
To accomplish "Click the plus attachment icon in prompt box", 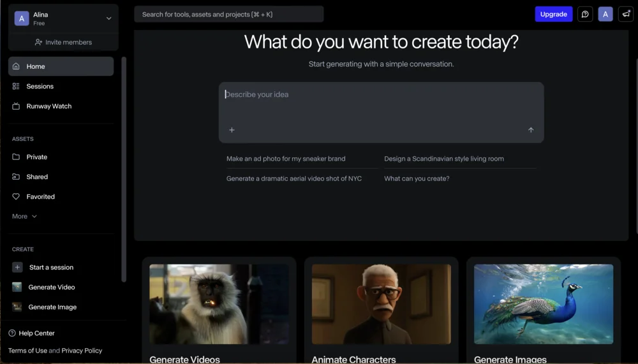I will point(232,130).
